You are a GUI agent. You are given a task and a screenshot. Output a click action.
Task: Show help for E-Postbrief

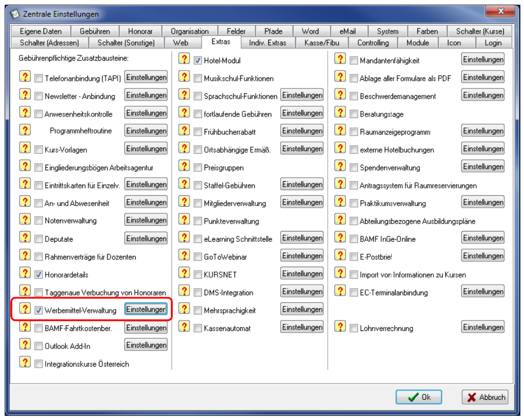[x=340, y=256]
